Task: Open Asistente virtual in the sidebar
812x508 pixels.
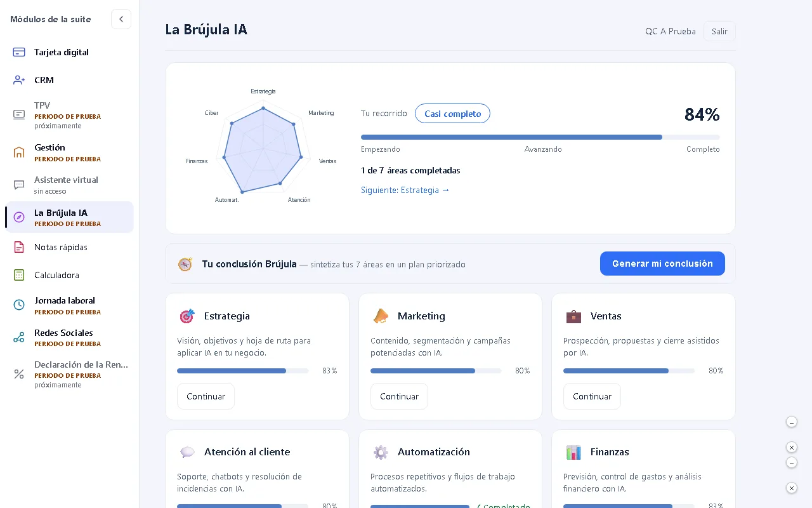Action: [70, 185]
